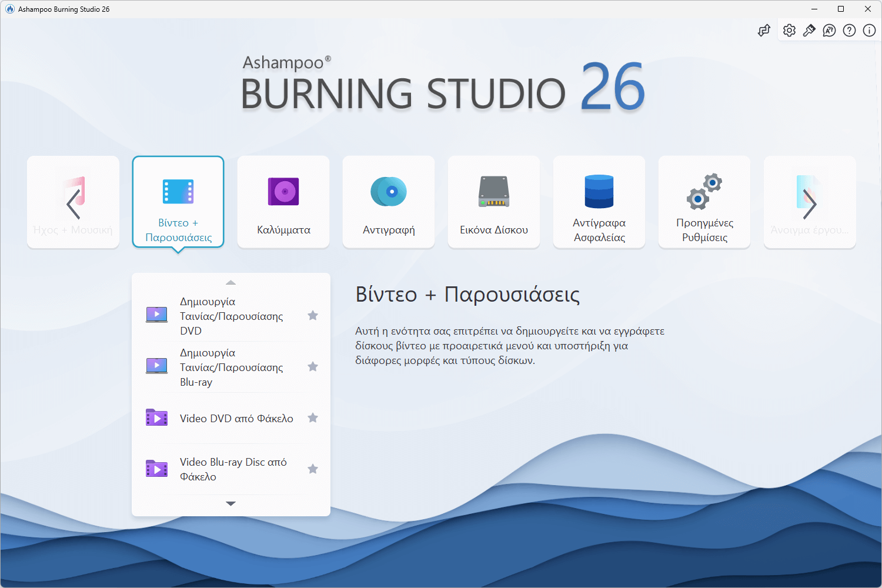This screenshot has width=882, height=588.
Task: Click the Βίντεο + Παρουσιάσεις heading text
Action: click(467, 294)
